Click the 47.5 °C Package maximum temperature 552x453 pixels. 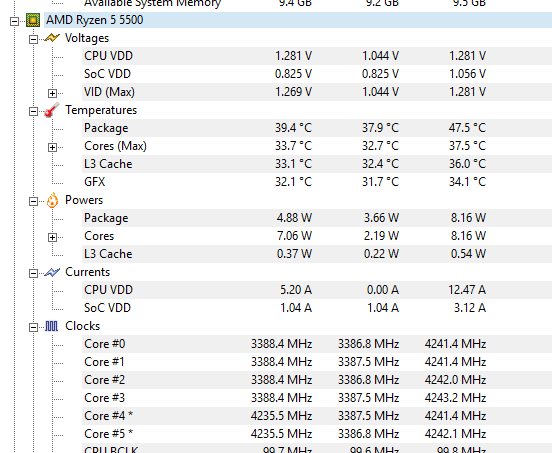point(467,128)
